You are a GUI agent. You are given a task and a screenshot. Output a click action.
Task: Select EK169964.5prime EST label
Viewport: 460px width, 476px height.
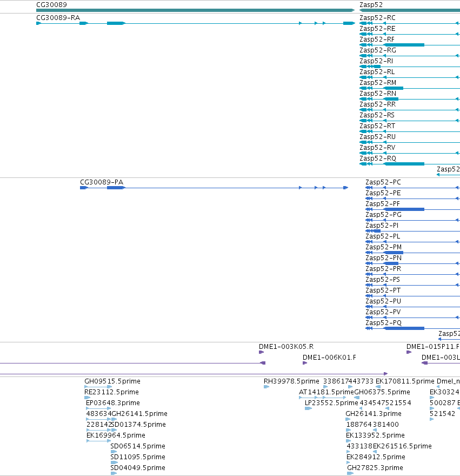click(x=116, y=435)
